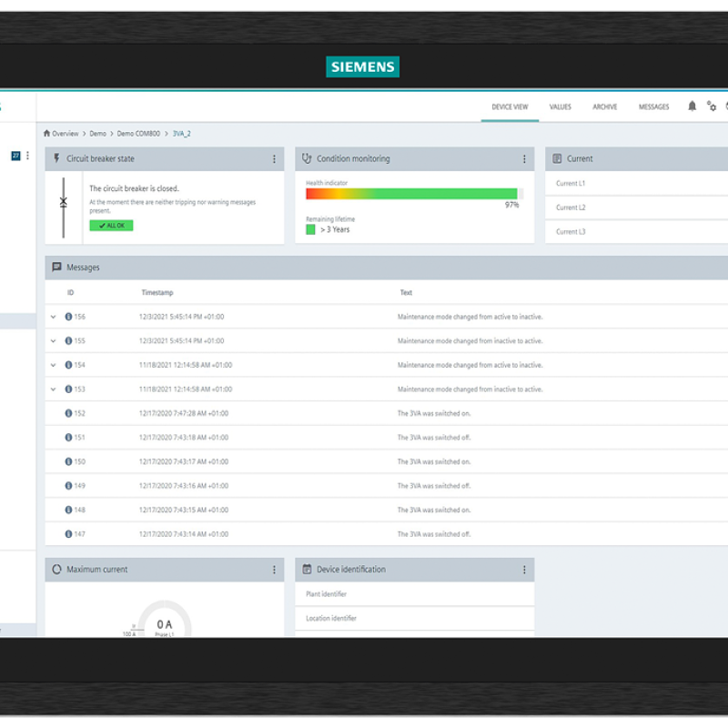Click info icon for message 153
Screen dimensions: 728x728
68,389
